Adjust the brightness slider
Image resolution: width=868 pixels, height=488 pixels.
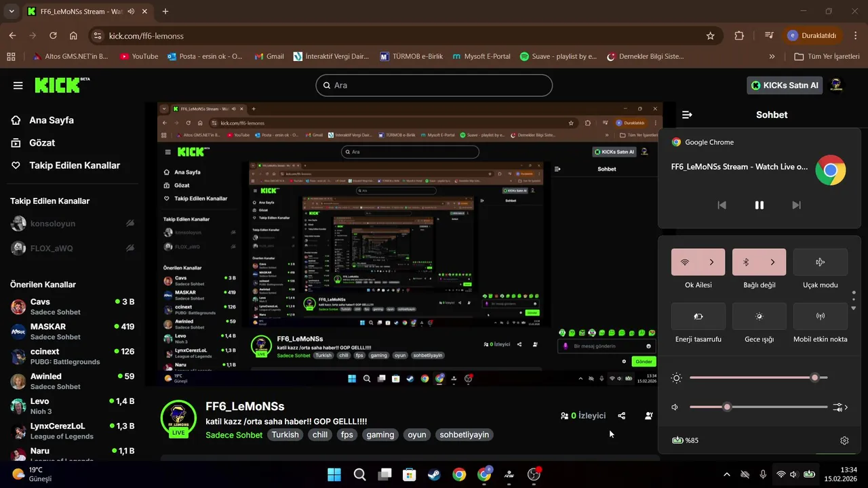coord(758,378)
